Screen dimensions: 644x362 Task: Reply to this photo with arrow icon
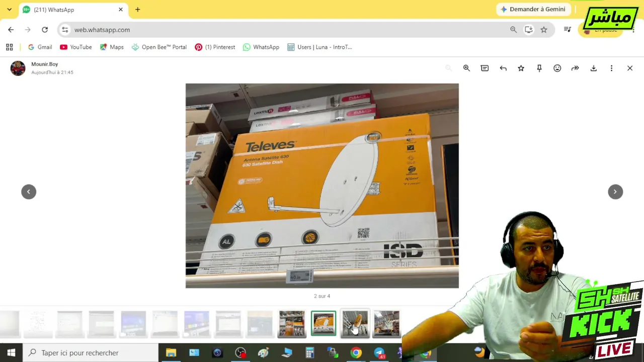pos(503,68)
